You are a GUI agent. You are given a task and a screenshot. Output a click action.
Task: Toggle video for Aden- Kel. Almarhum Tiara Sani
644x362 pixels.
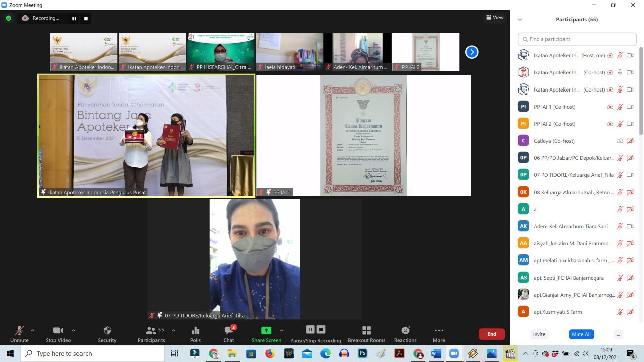(630, 227)
